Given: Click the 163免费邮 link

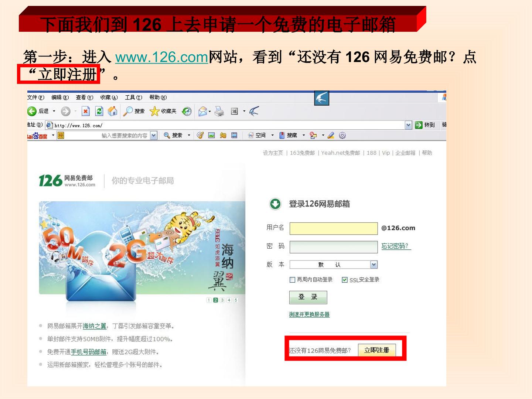Looking at the screenshot, I should tap(302, 153).
